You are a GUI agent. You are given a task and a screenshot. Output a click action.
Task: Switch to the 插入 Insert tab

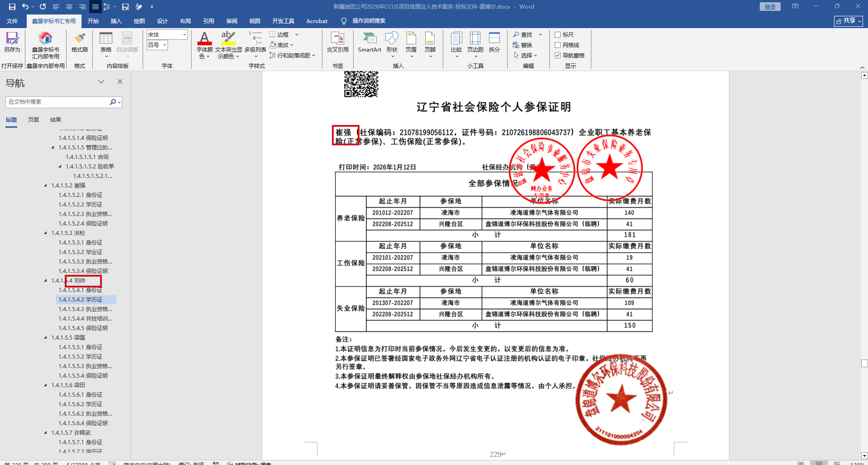coord(116,21)
